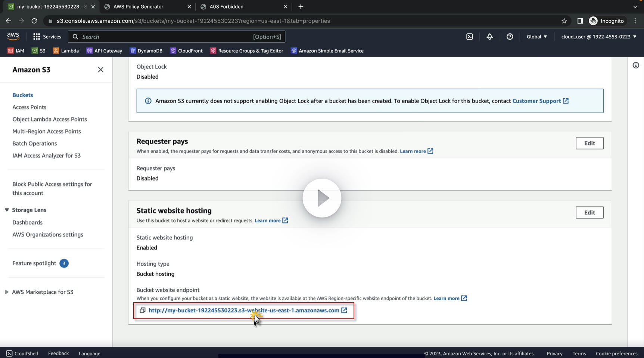
Task: Close the Amazon S3 side navigation
Action: [x=100, y=70]
